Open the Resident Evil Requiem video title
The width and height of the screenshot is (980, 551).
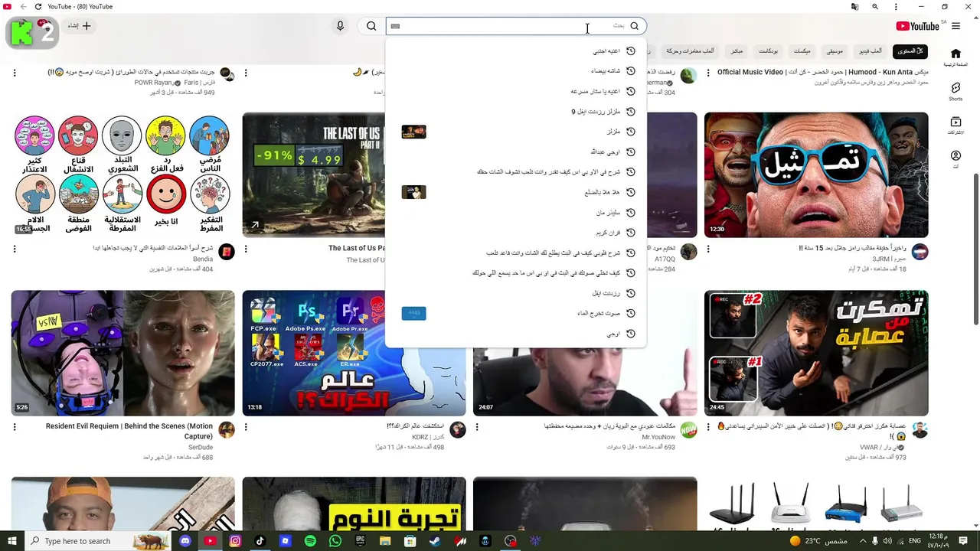[129, 431]
